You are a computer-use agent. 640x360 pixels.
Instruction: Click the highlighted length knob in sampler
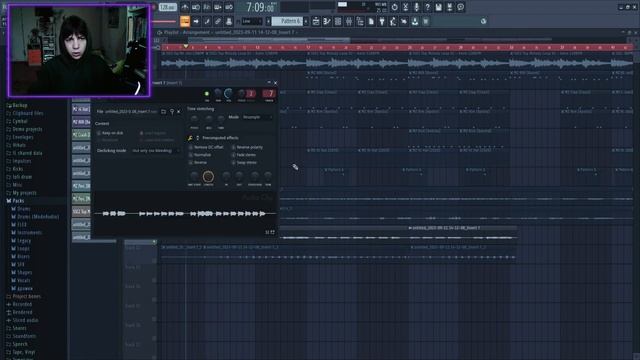click(x=208, y=176)
